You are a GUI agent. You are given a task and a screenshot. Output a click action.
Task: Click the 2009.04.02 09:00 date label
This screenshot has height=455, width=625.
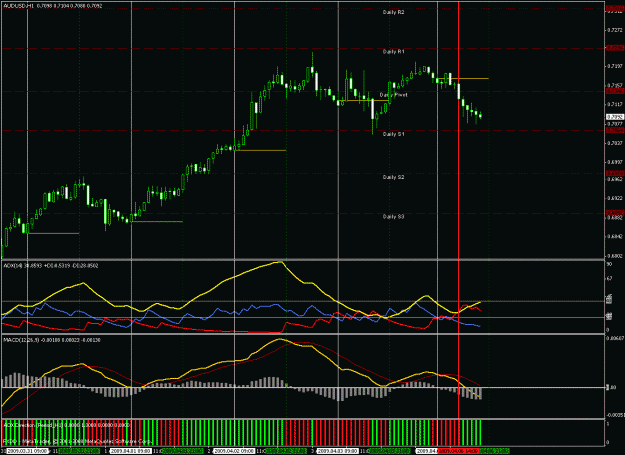coord(234,451)
